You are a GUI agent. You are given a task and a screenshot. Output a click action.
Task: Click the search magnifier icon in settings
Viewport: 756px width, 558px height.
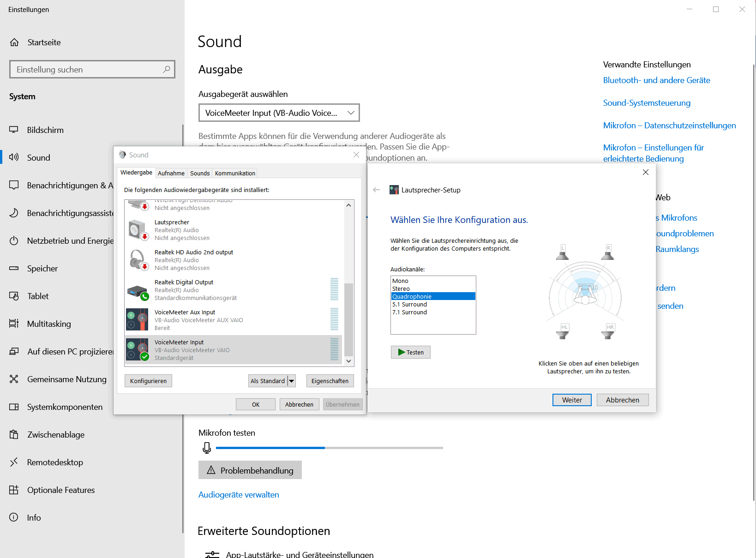click(167, 69)
